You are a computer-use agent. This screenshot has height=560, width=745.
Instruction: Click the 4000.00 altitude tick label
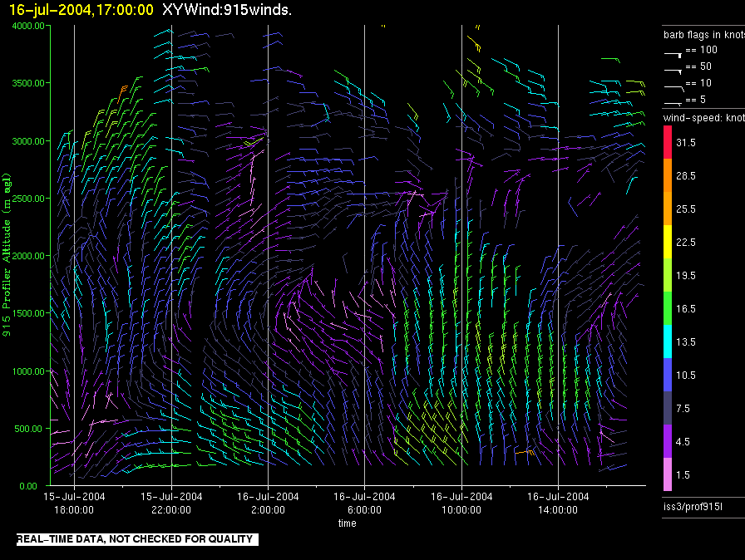tap(28, 26)
